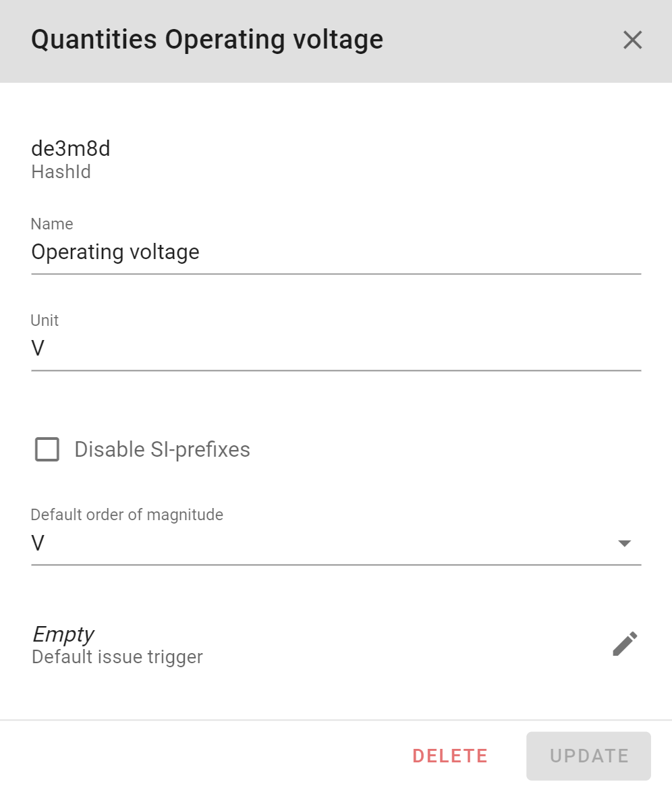
Task: Click the UPDATE button
Action: pos(588,756)
